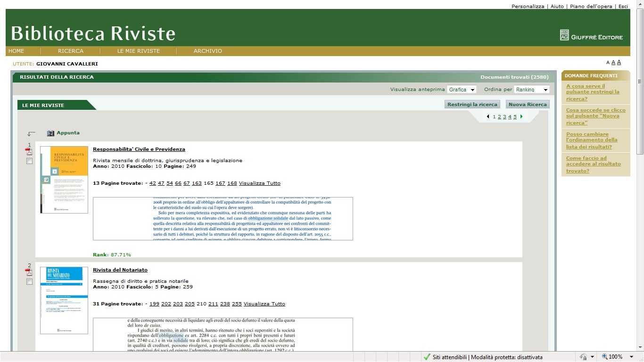This screenshot has width=644, height=362.
Task: Click the green checkmark trusted sites icon
Action: (427, 357)
